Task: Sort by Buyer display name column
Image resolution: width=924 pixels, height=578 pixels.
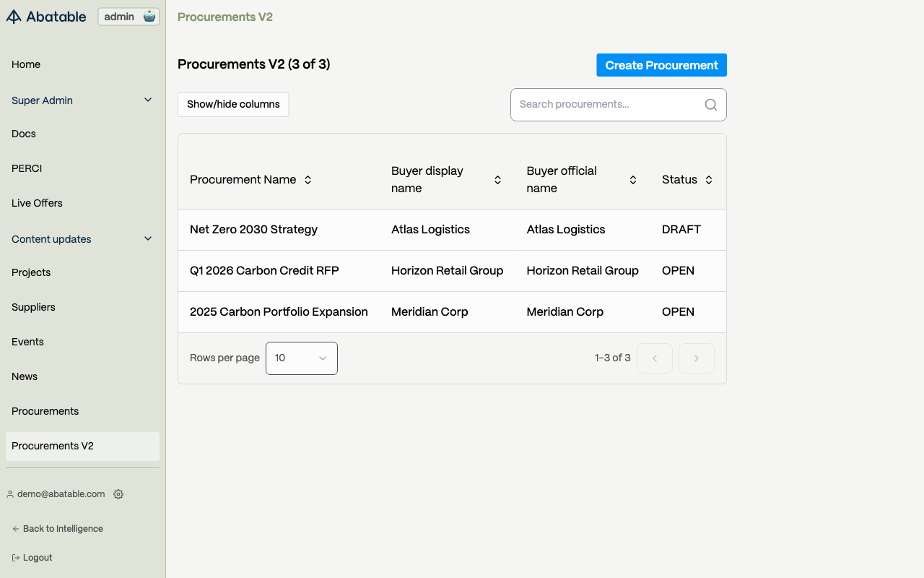Action: pyautogui.click(x=497, y=180)
